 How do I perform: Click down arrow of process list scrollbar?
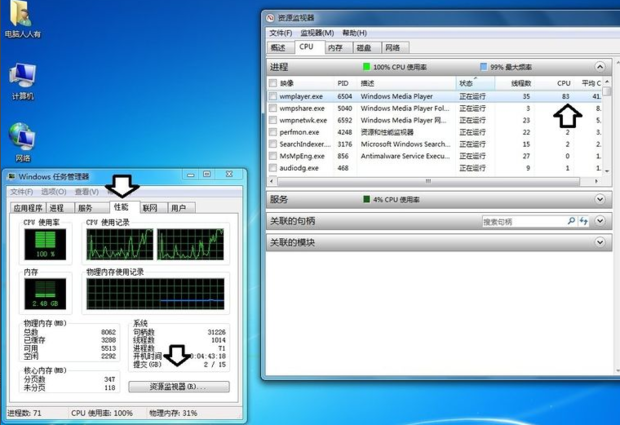[x=607, y=171]
